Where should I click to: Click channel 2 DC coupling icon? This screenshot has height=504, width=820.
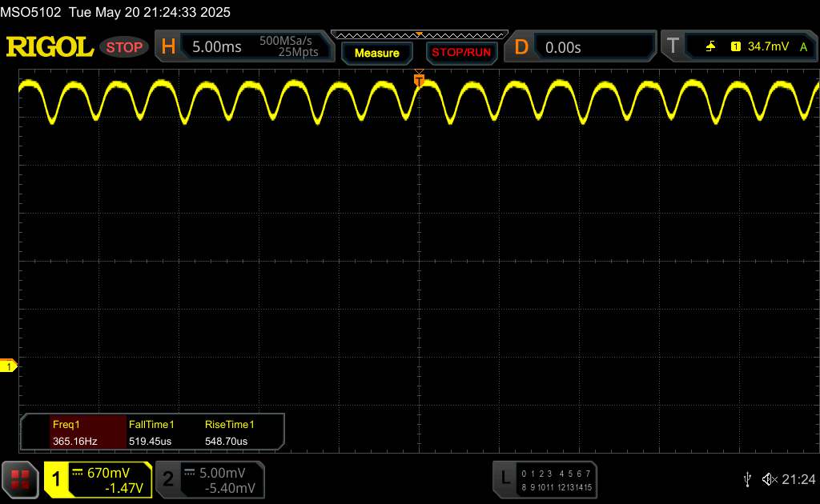(190, 472)
